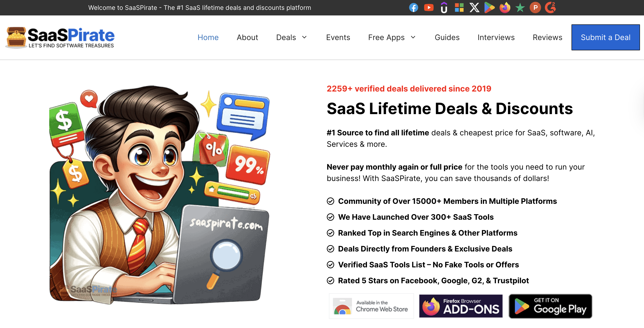Go to the Interviews page
644x328 pixels.
tap(496, 37)
